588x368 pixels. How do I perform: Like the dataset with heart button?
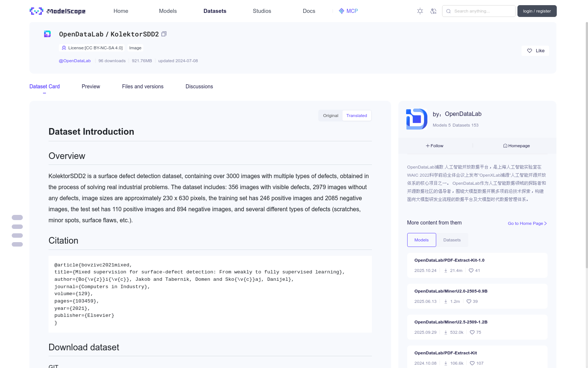pyautogui.click(x=535, y=51)
